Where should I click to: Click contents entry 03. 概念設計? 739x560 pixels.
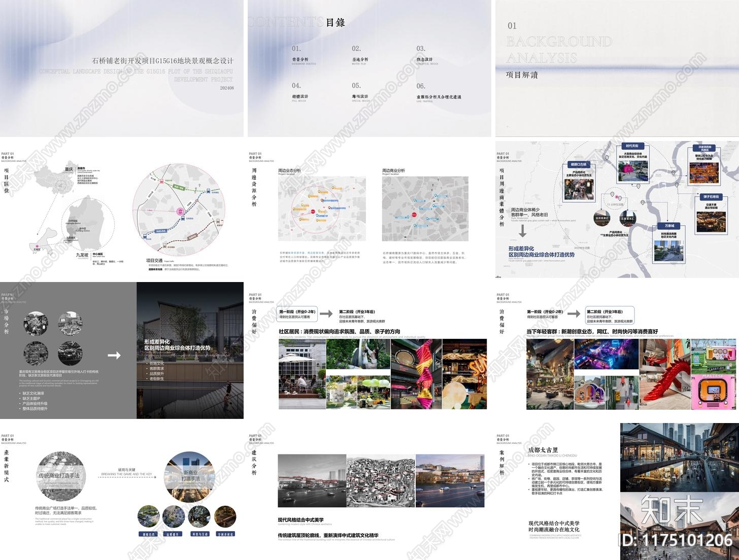427,55
